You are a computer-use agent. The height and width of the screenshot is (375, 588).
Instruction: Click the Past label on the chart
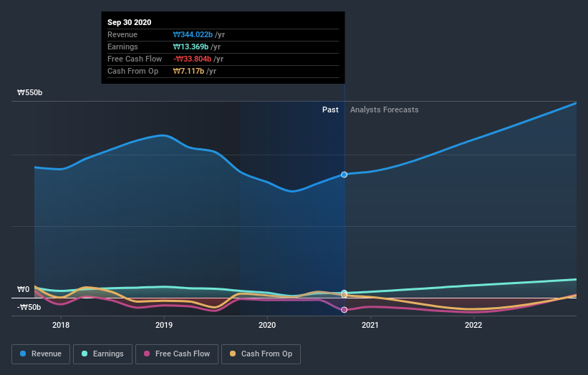tap(330, 109)
